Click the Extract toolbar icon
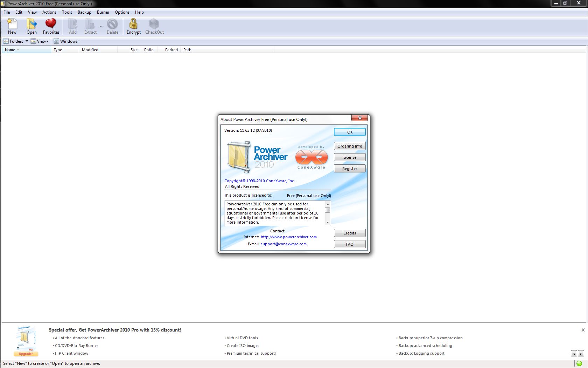This screenshot has width=588, height=368. pos(90,26)
